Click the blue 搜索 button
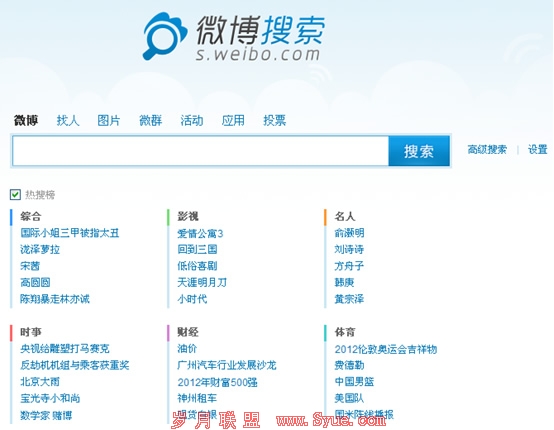This screenshot has height=430, width=554. point(419,151)
